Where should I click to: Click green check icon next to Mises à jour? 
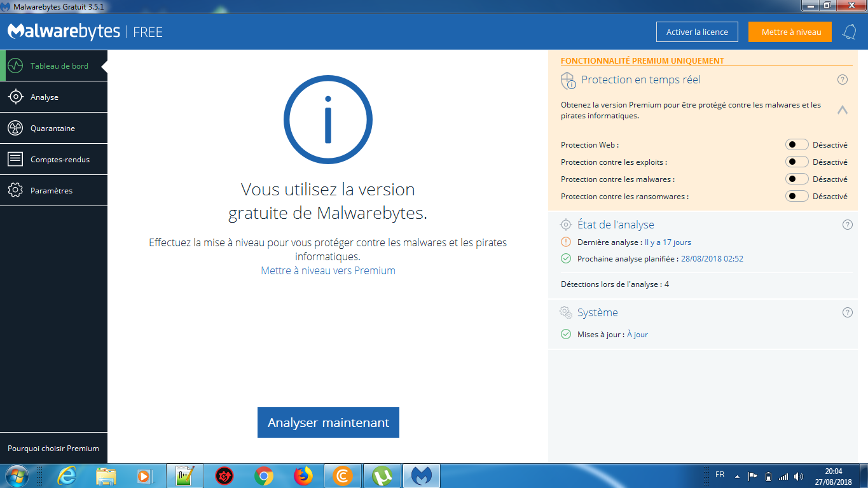click(x=566, y=334)
